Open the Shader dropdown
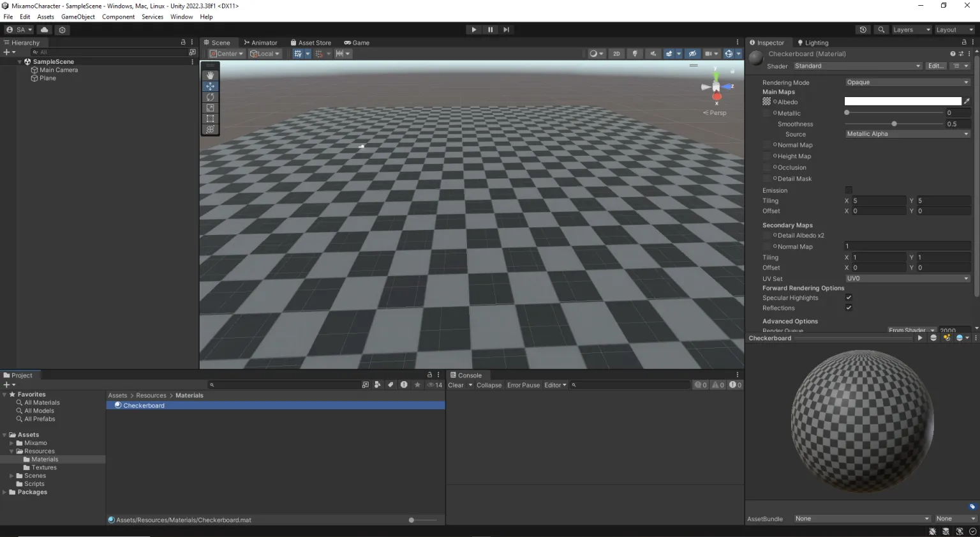Viewport: 980px width, 537px height. coord(857,66)
